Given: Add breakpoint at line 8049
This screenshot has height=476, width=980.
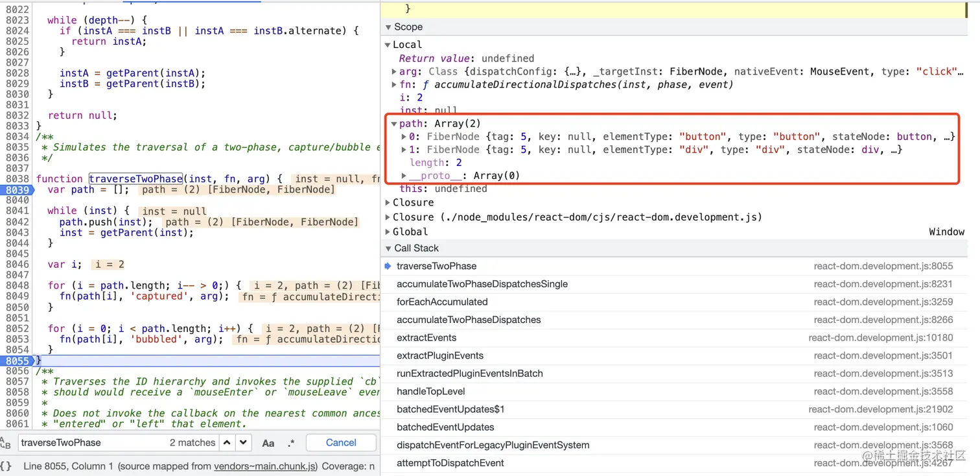Looking at the screenshot, I should coord(17,296).
